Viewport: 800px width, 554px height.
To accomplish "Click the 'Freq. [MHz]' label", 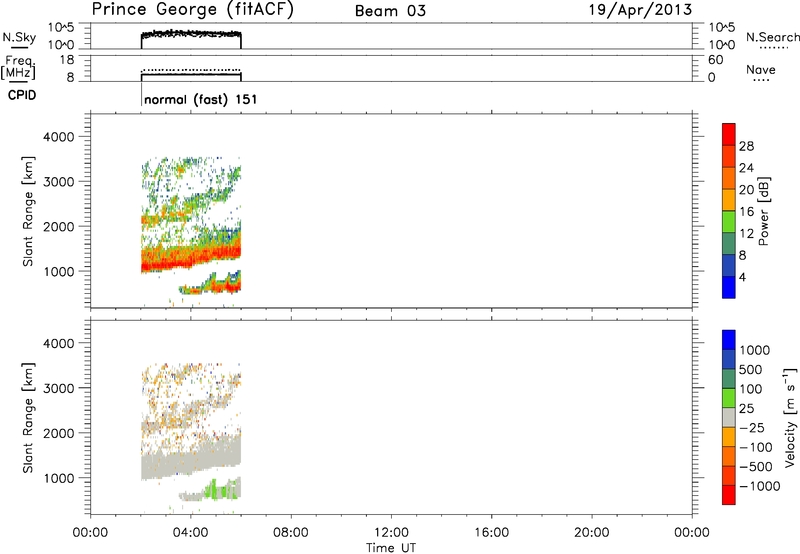I will click(x=18, y=67).
